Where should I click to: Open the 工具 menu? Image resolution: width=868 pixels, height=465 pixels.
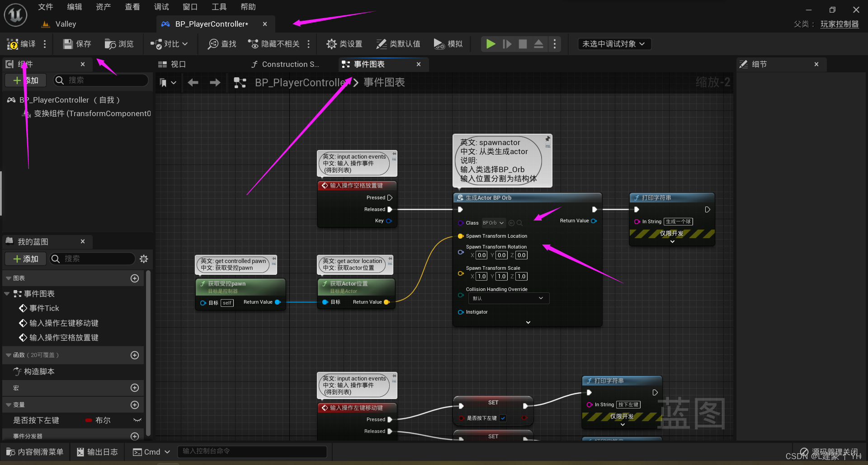point(219,7)
